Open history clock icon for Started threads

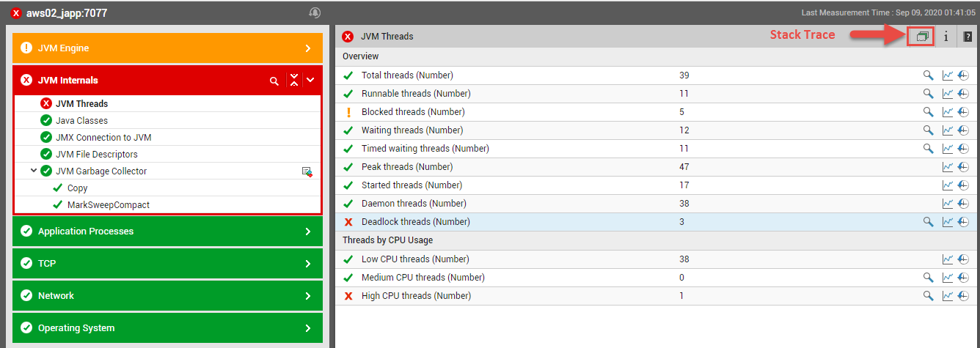coord(964,185)
